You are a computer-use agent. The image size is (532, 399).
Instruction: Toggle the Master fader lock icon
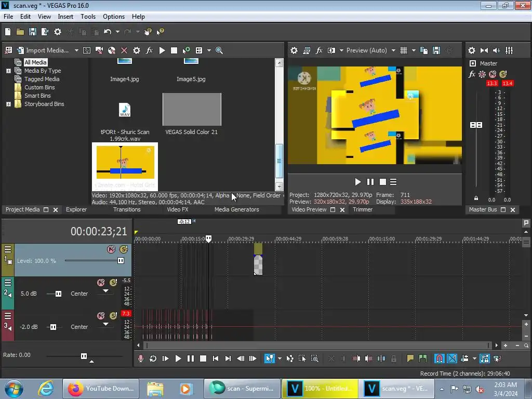coord(476,198)
